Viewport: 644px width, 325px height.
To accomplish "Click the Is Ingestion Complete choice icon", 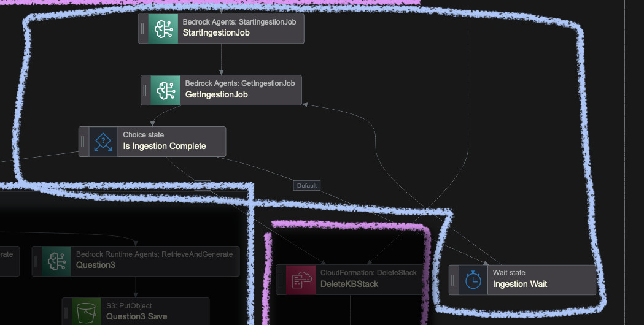I will pyautogui.click(x=103, y=142).
